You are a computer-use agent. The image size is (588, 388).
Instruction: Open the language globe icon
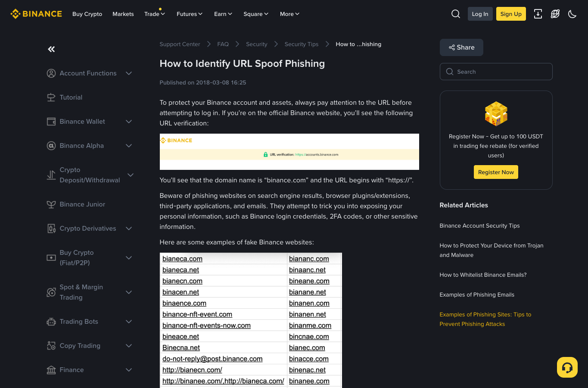pyautogui.click(x=555, y=14)
